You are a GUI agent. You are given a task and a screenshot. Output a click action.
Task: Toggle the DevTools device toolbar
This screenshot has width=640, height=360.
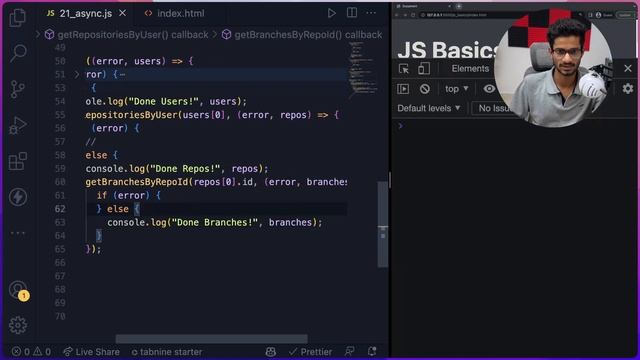coord(424,69)
